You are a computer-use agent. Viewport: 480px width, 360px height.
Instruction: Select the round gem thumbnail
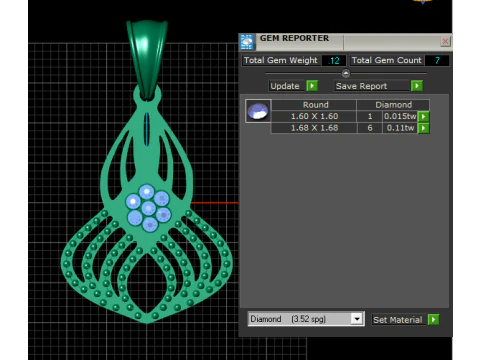click(258, 111)
